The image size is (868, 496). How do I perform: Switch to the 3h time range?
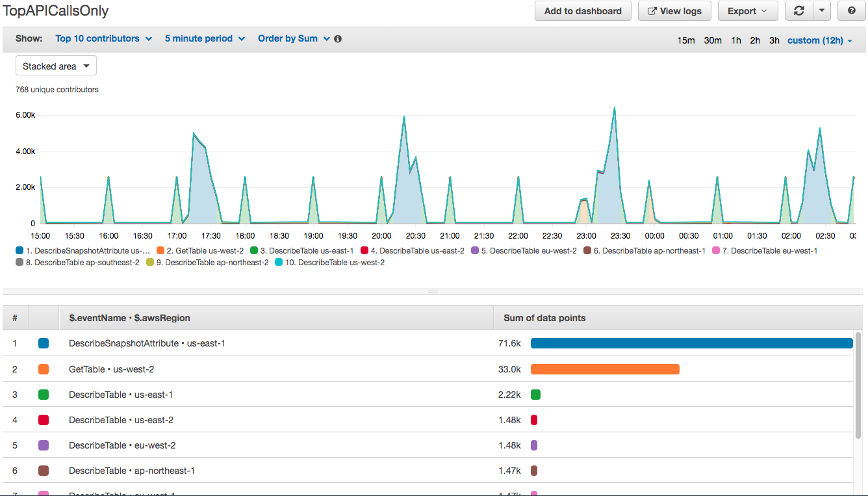click(x=774, y=40)
